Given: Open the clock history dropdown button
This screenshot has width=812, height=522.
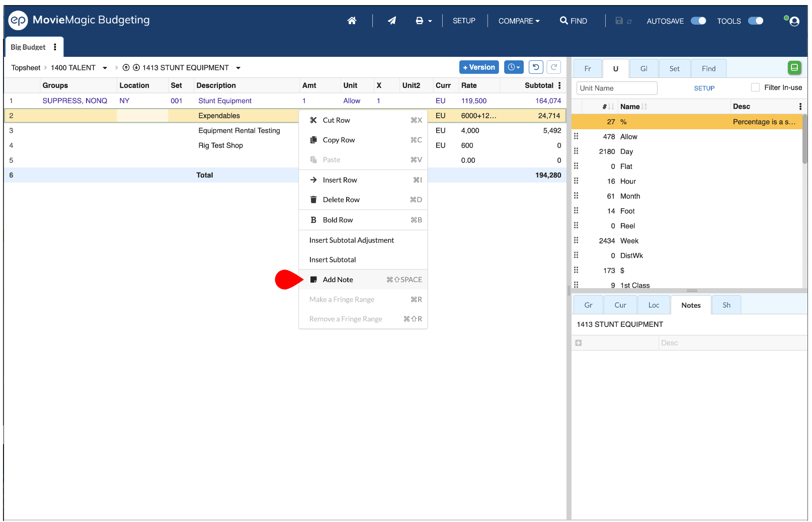Looking at the screenshot, I should (514, 67).
